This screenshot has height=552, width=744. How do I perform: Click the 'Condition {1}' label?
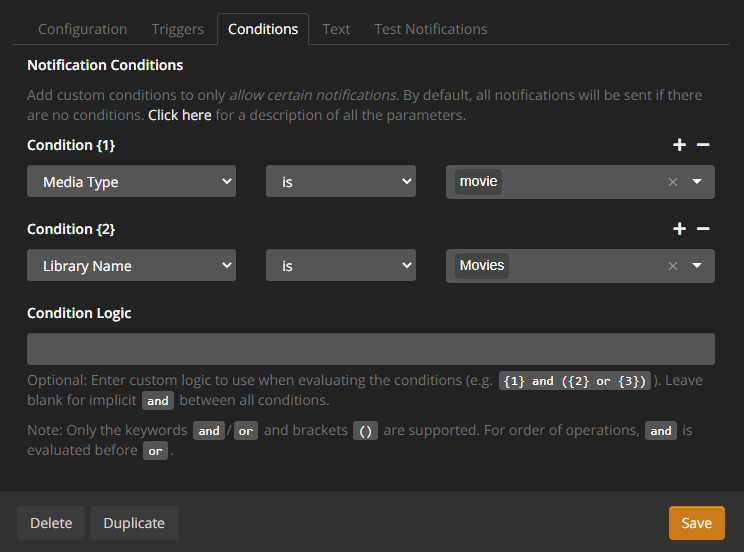(x=71, y=145)
